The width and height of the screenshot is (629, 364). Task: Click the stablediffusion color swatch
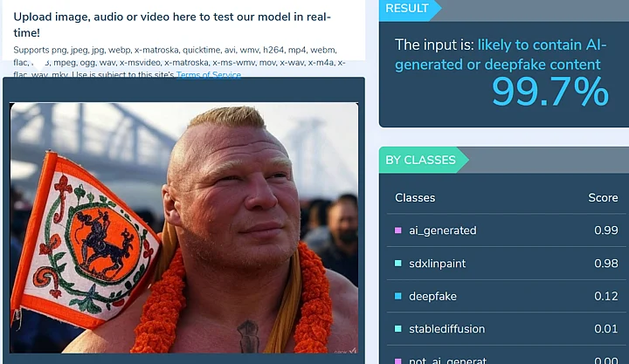[398, 329]
